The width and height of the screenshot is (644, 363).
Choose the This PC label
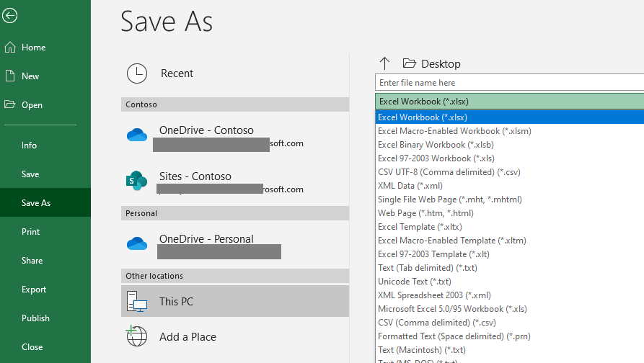tap(176, 302)
